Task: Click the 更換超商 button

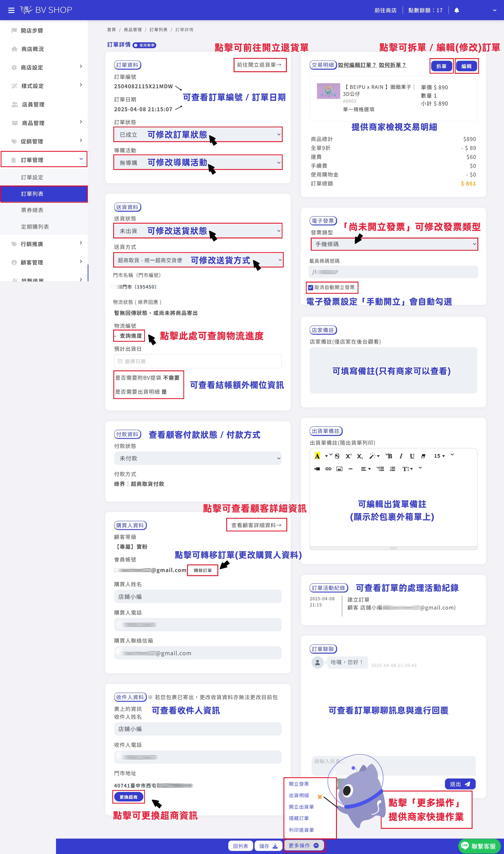Action: pyautogui.click(x=129, y=797)
